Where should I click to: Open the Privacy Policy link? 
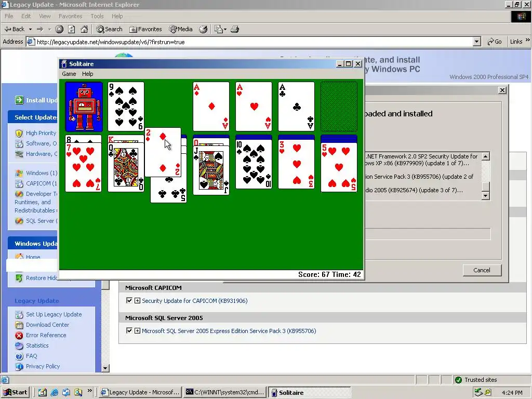[43, 366]
